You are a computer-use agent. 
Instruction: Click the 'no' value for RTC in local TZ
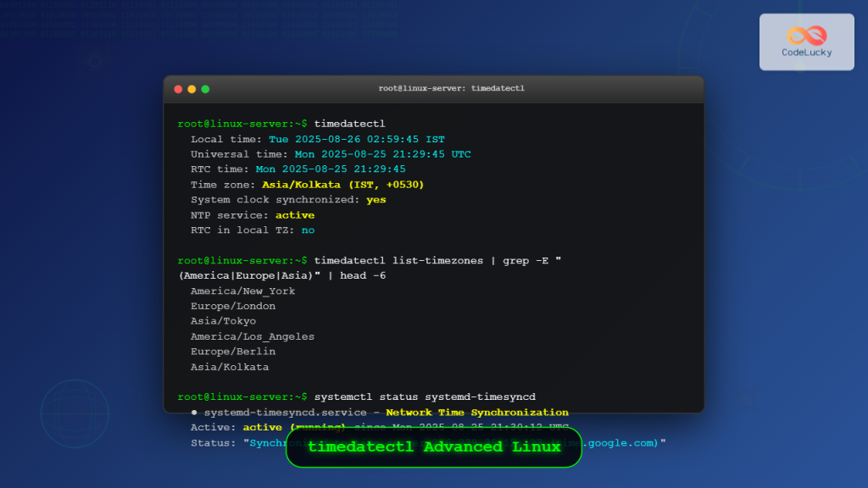(x=308, y=230)
